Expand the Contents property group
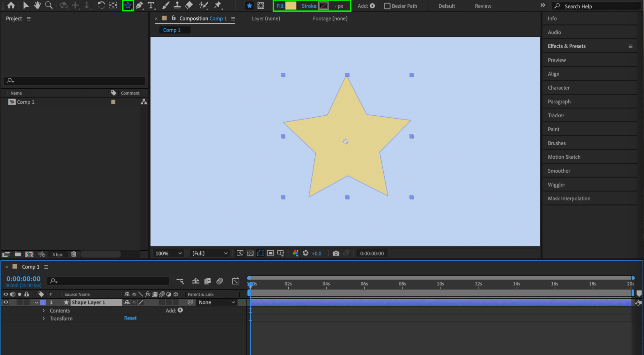This screenshot has height=355, width=644. click(x=44, y=311)
